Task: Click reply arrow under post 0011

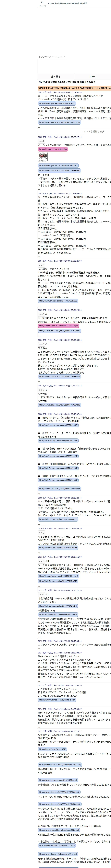Action: (39, 586)
